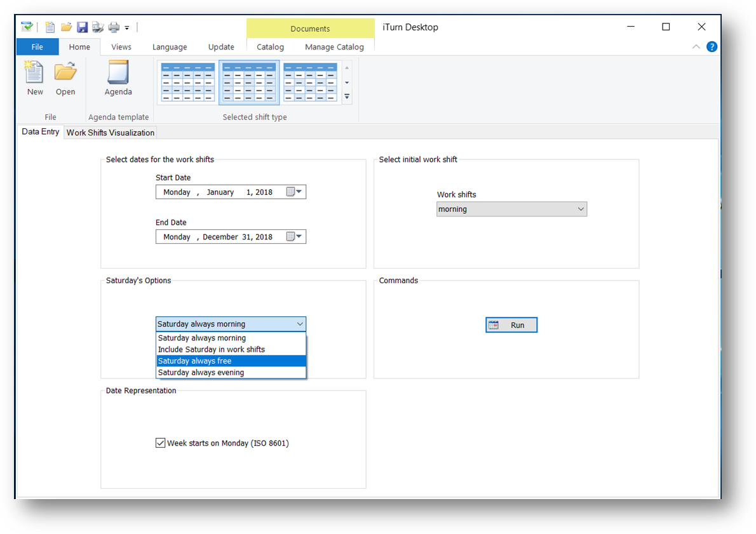Close the iTurn Desktop window
This screenshot has width=756, height=534.
(x=701, y=27)
